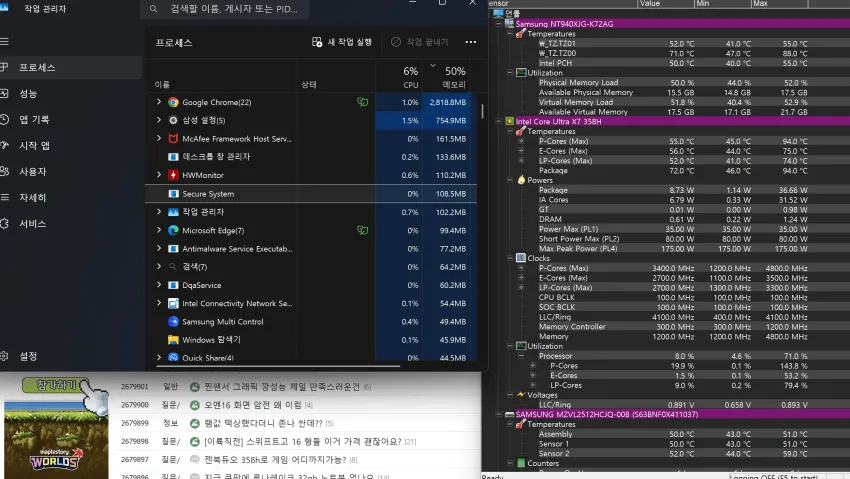
Task: Click the 데스크톱 창 관리자 icon
Action: [x=173, y=157]
